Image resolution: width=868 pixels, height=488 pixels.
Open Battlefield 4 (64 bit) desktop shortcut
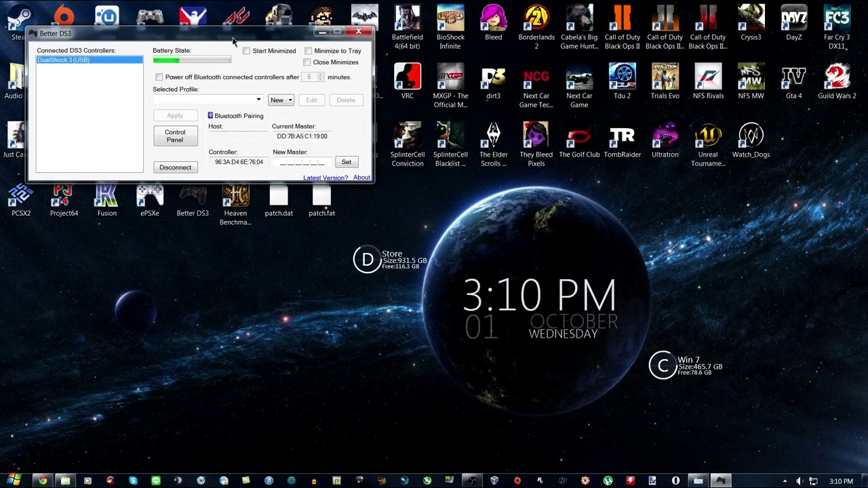[x=407, y=28]
